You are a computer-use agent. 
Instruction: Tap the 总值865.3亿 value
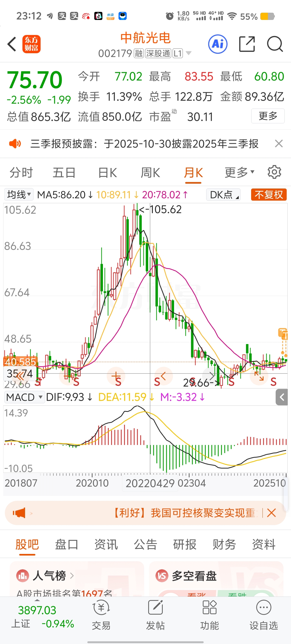click(39, 117)
